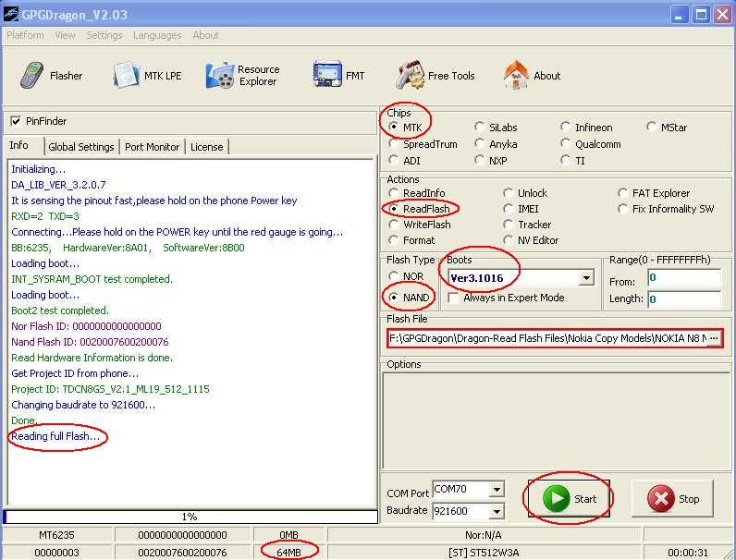
Task: Open the Languages menu
Action: [x=157, y=35]
